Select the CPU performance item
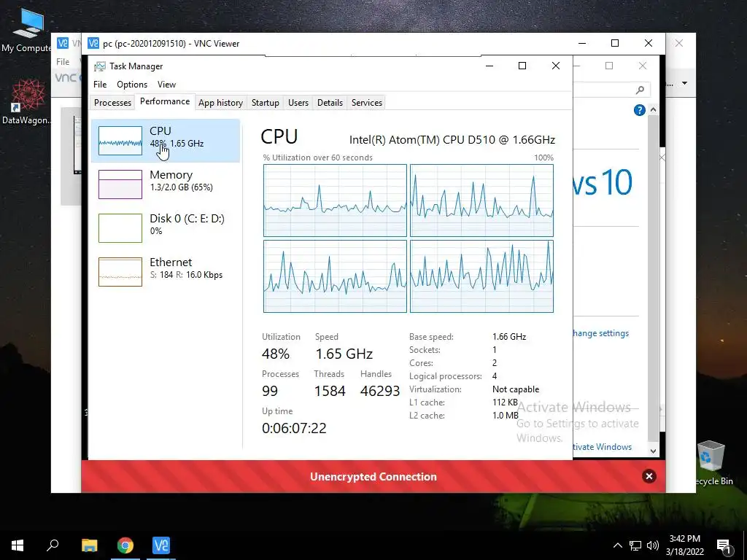 click(x=165, y=141)
